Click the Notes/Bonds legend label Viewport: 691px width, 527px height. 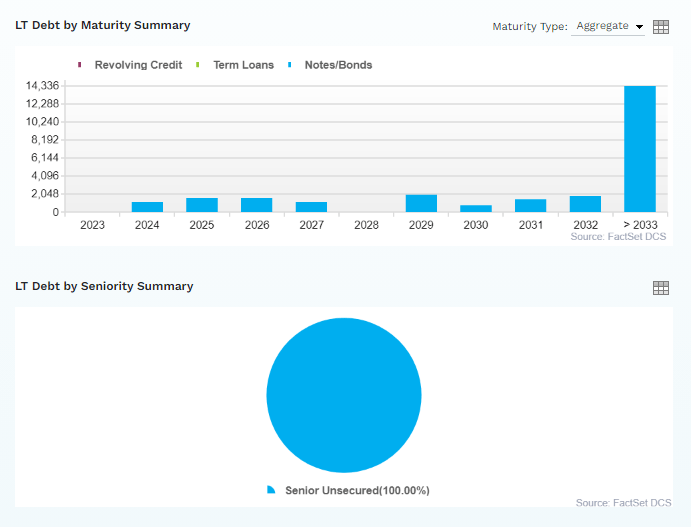pyautogui.click(x=338, y=65)
